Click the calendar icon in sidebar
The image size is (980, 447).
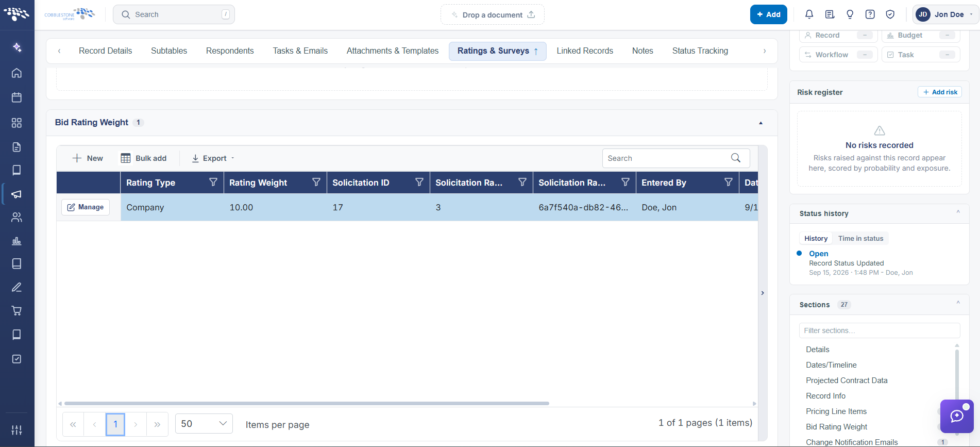click(x=16, y=97)
